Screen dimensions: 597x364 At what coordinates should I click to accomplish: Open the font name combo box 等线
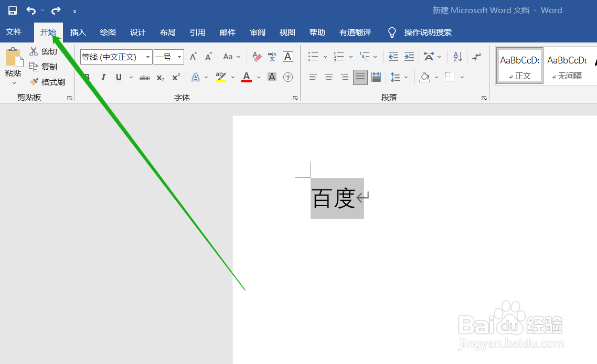116,57
